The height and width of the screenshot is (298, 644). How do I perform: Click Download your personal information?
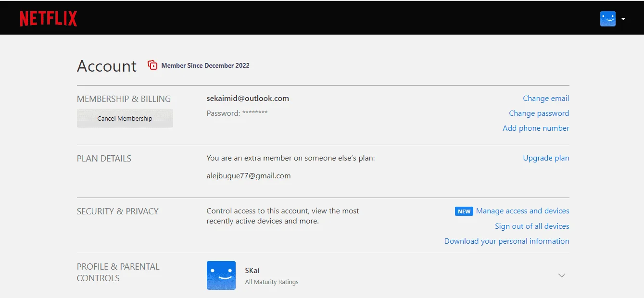[x=507, y=241]
